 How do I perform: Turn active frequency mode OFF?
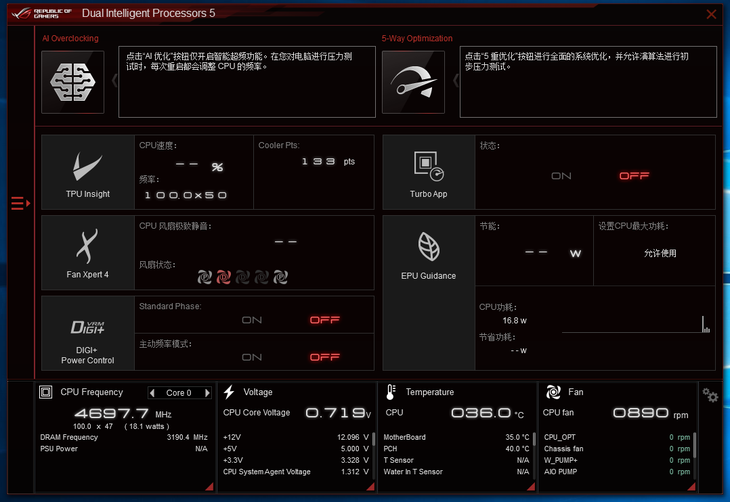coord(324,357)
